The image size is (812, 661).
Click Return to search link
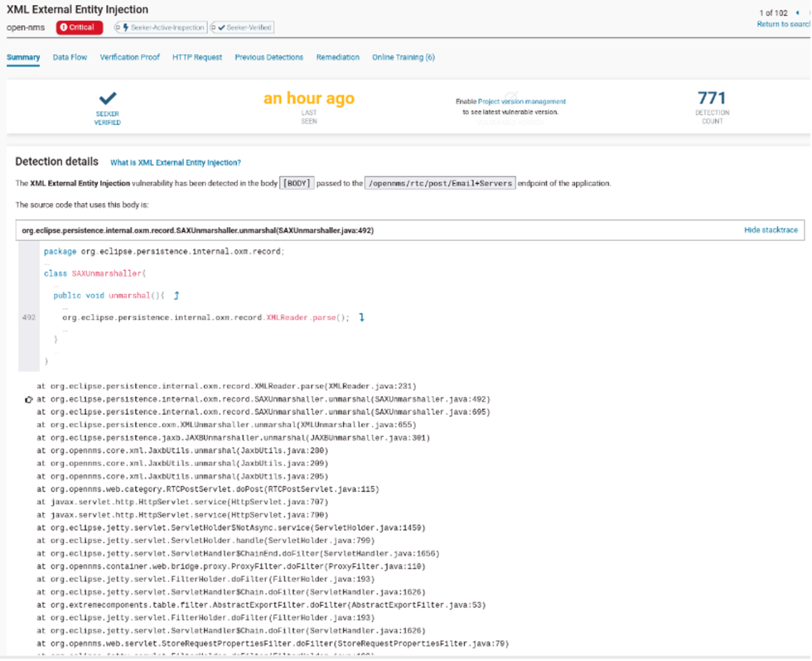[x=783, y=24]
